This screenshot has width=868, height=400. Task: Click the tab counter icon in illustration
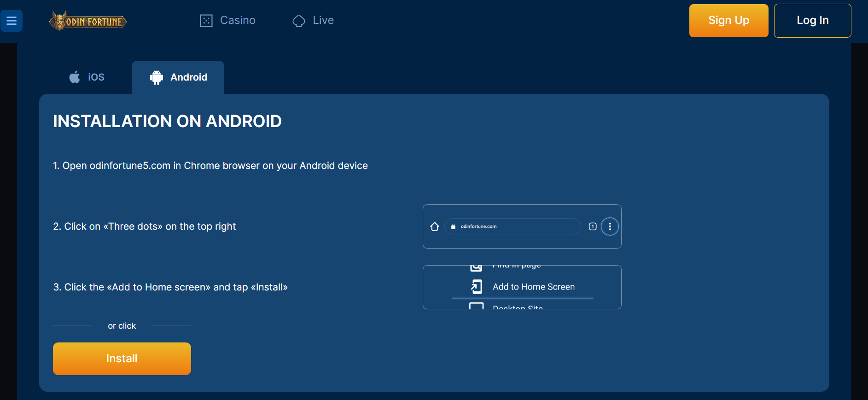coord(593,226)
